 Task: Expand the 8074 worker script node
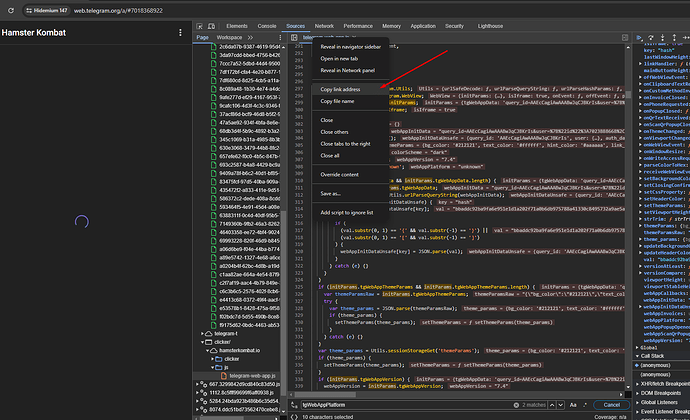tap(197, 409)
